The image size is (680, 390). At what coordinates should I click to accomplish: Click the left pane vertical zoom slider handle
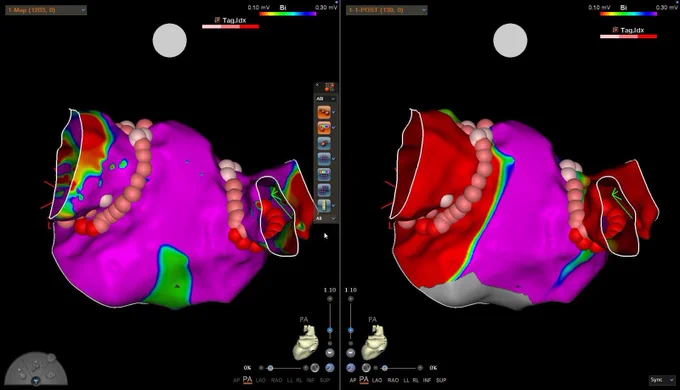(x=330, y=330)
